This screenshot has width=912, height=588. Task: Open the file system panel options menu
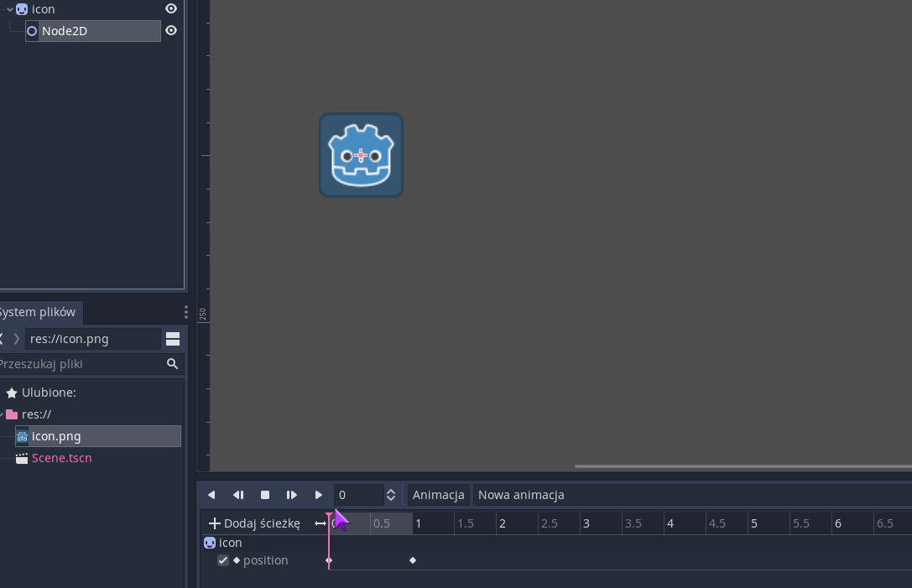pyautogui.click(x=186, y=312)
